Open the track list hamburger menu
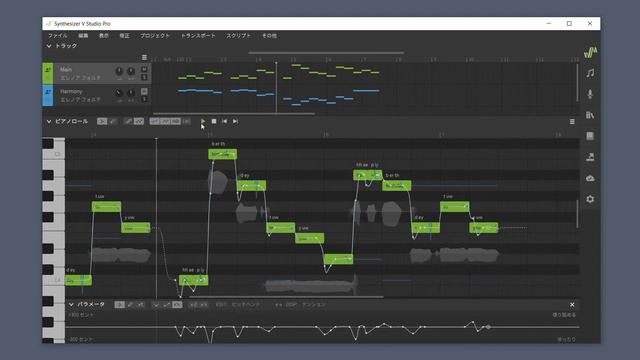This screenshot has width=640, height=360. pyautogui.click(x=144, y=58)
